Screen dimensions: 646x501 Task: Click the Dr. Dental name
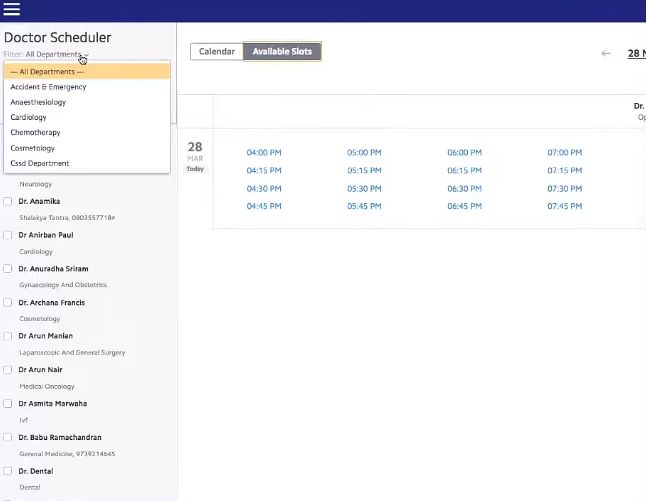36,471
